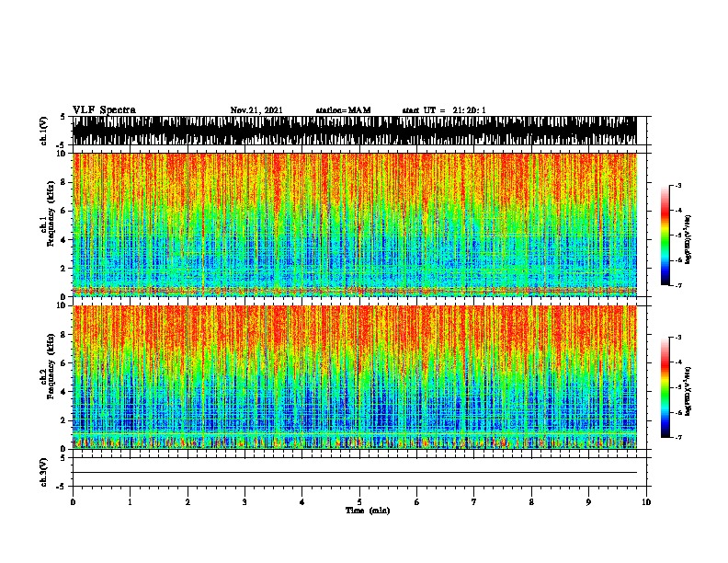
Task: Click inside the ch.2 spectrogram panel
Action: [x=355, y=377]
